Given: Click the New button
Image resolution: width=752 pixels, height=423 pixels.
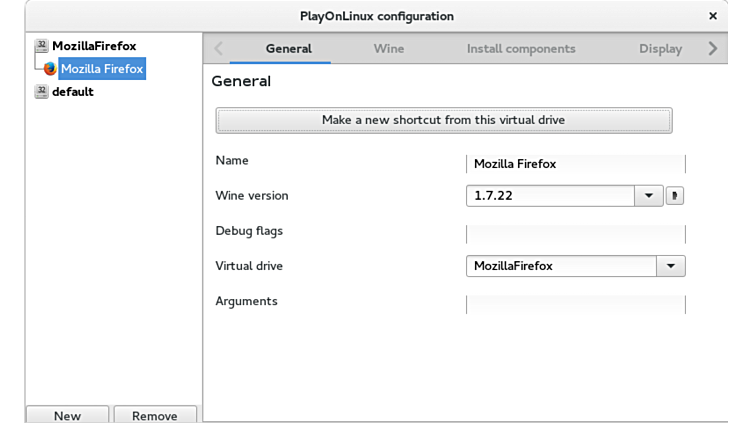Looking at the screenshot, I should [67, 415].
